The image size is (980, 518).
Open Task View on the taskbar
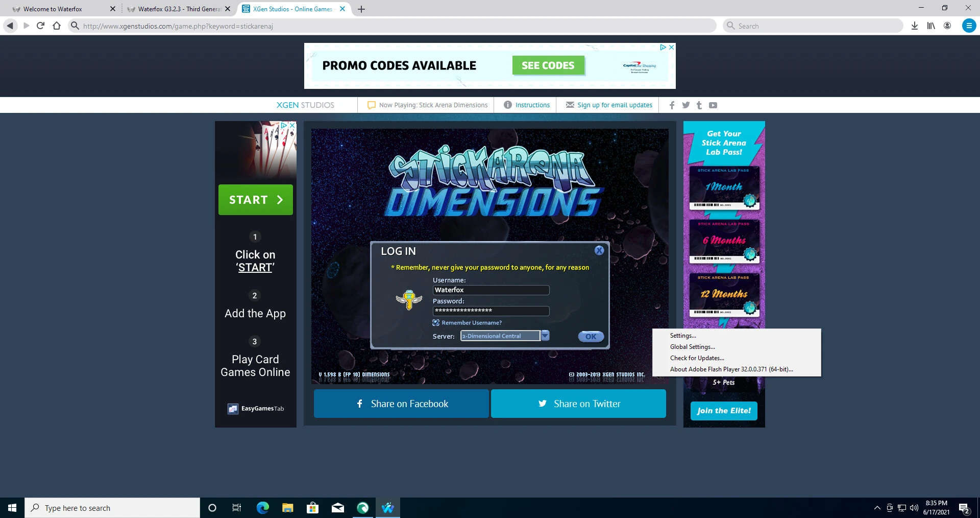click(237, 508)
